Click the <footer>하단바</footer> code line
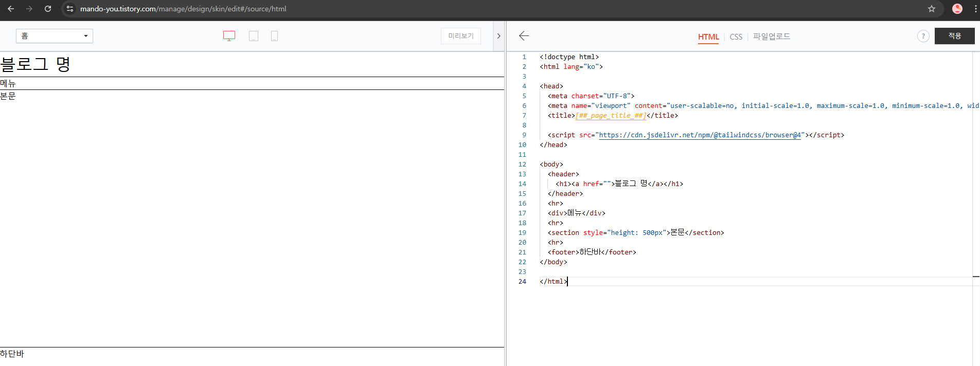 click(592, 252)
